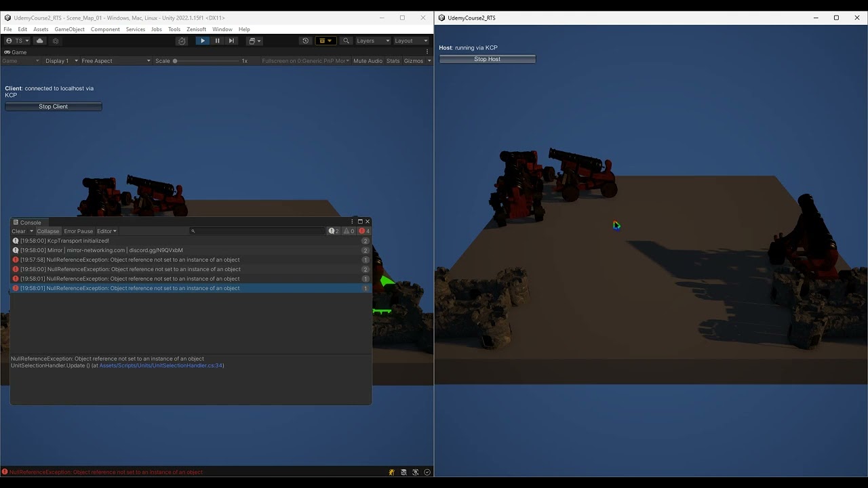
Task: Open the Clear options dropdown arrow
Action: pos(31,231)
